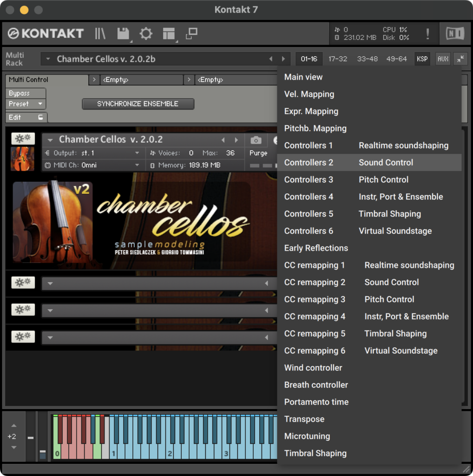This screenshot has width=473, height=476.
Task: Click the snapshot camera icon
Action: (x=256, y=140)
